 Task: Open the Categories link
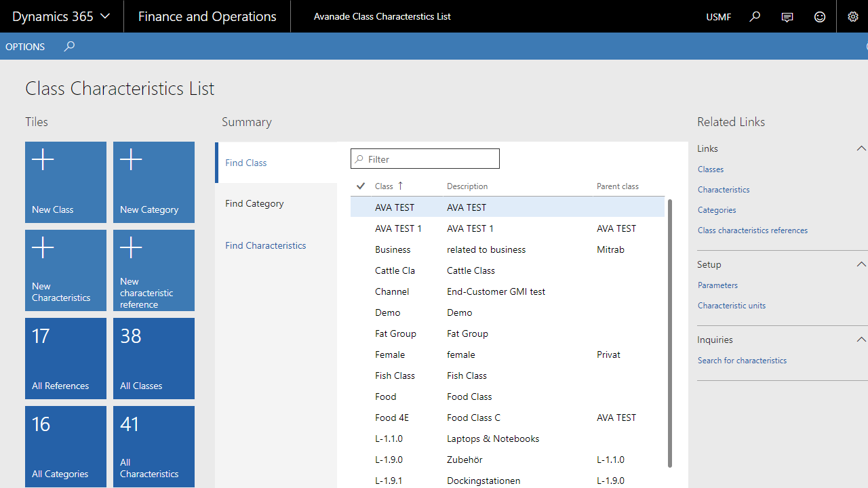point(717,210)
